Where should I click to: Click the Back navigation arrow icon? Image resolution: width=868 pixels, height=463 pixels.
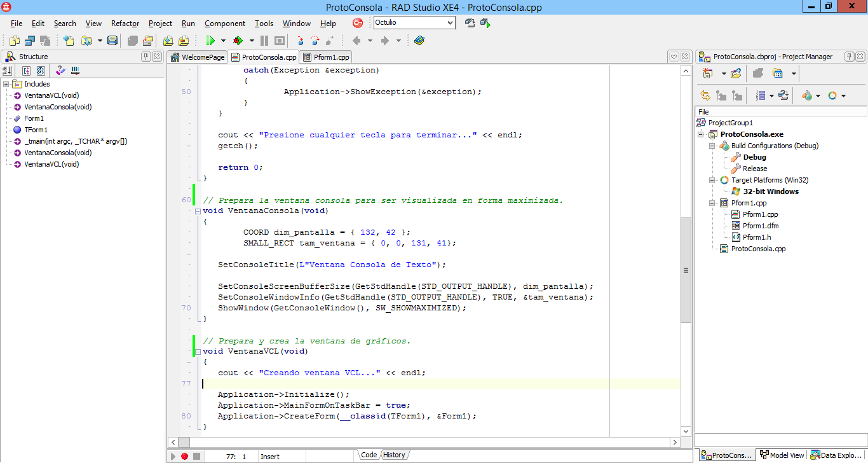tap(356, 41)
